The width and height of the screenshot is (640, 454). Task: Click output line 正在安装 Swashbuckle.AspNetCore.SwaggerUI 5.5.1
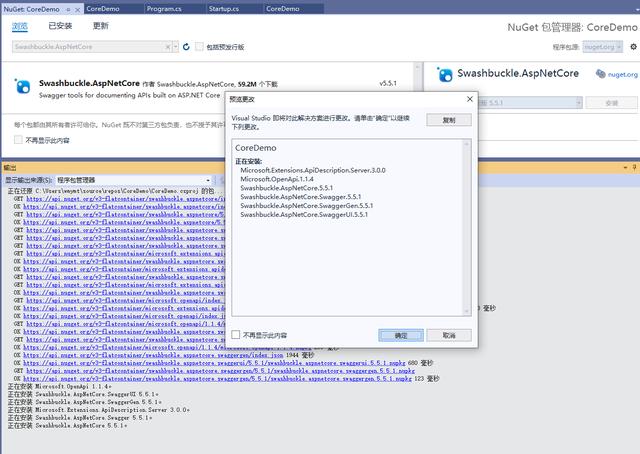click(83, 394)
